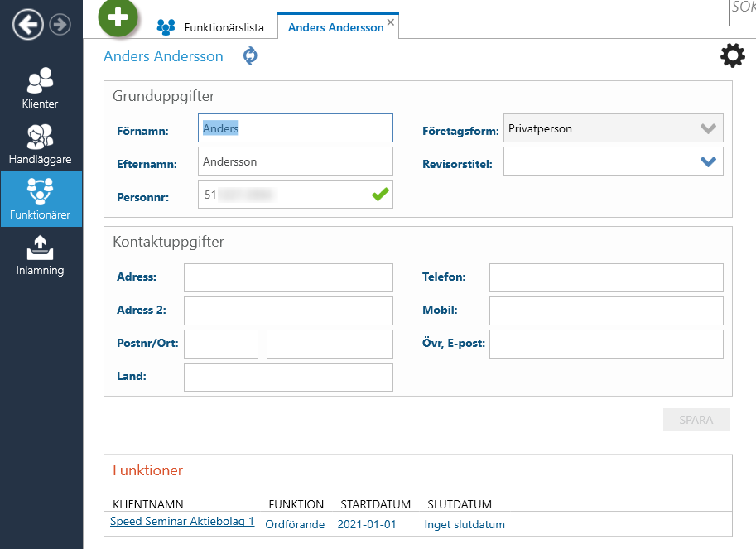Close the Anders Andersson tab
The image size is (756, 549).
(391, 22)
